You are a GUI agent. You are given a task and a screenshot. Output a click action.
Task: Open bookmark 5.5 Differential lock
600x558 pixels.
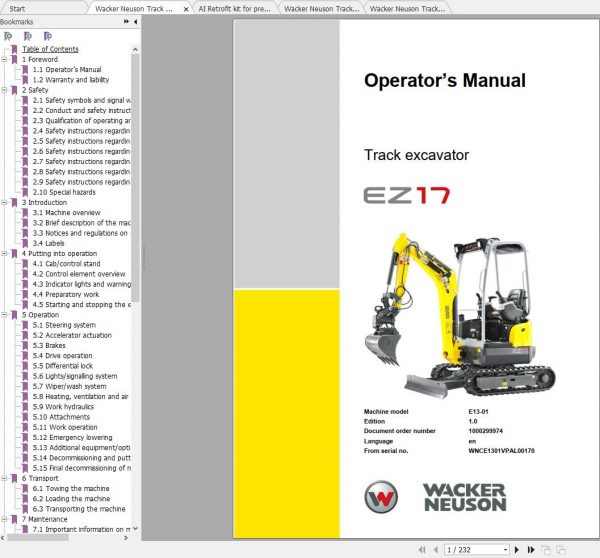[62, 366]
